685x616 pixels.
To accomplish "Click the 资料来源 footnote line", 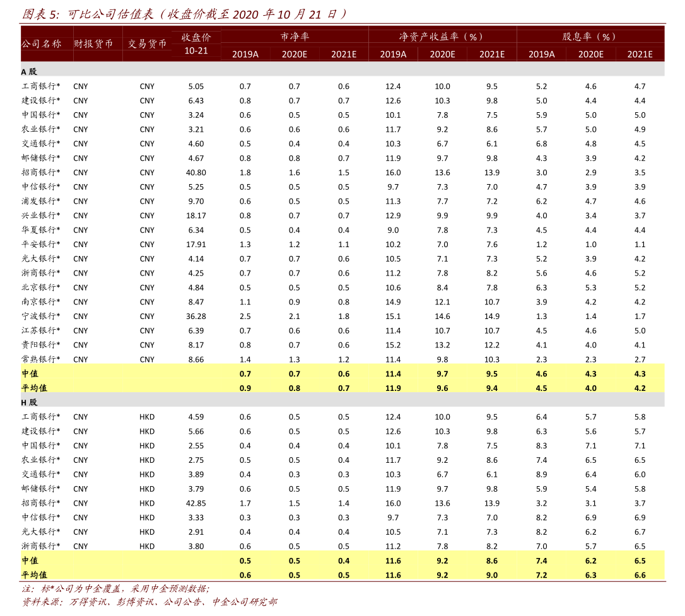I will (x=149, y=601).
